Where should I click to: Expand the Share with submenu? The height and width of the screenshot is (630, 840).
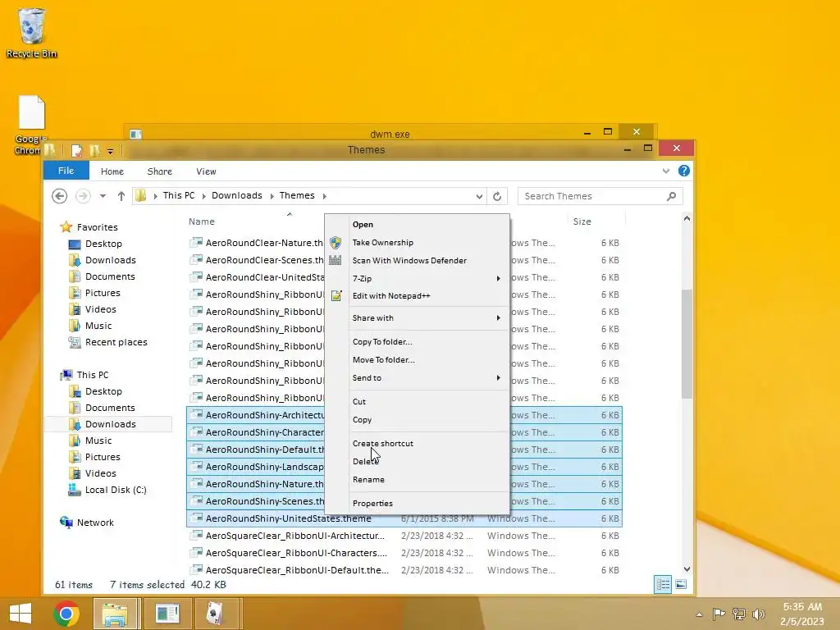[x=418, y=317]
